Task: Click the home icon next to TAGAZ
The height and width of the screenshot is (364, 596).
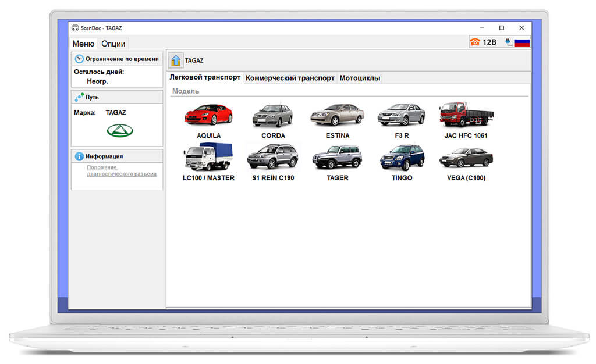Action: pyautogui.click(x=176, y=60)
